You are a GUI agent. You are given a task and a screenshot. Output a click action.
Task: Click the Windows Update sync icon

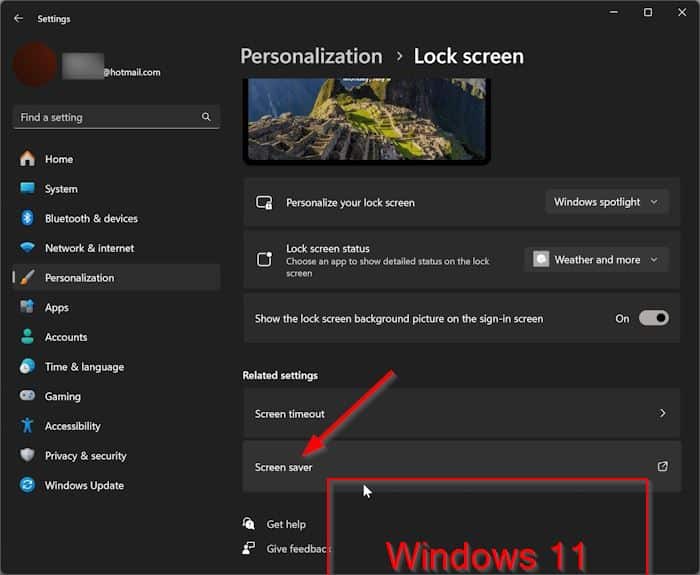(27, 485)
